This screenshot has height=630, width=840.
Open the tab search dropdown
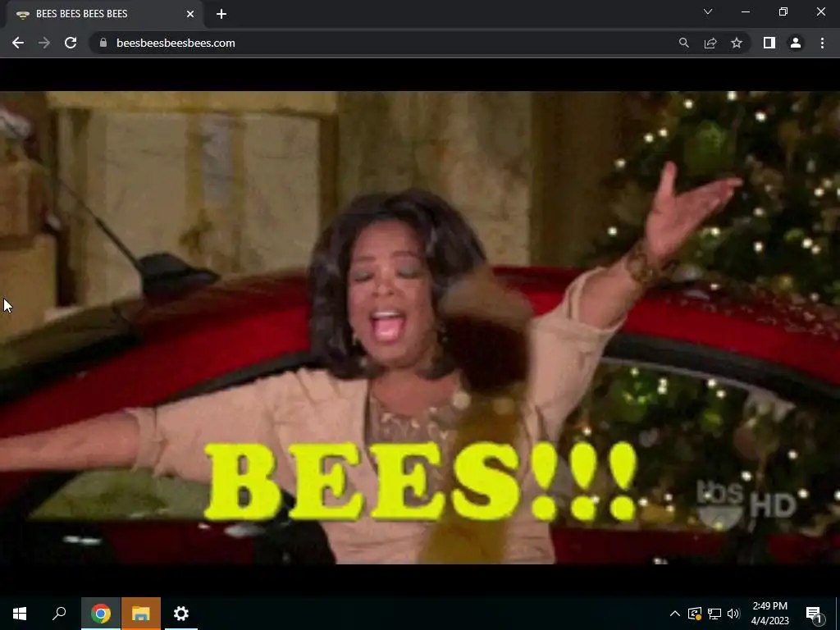click(x=708, y=11)
